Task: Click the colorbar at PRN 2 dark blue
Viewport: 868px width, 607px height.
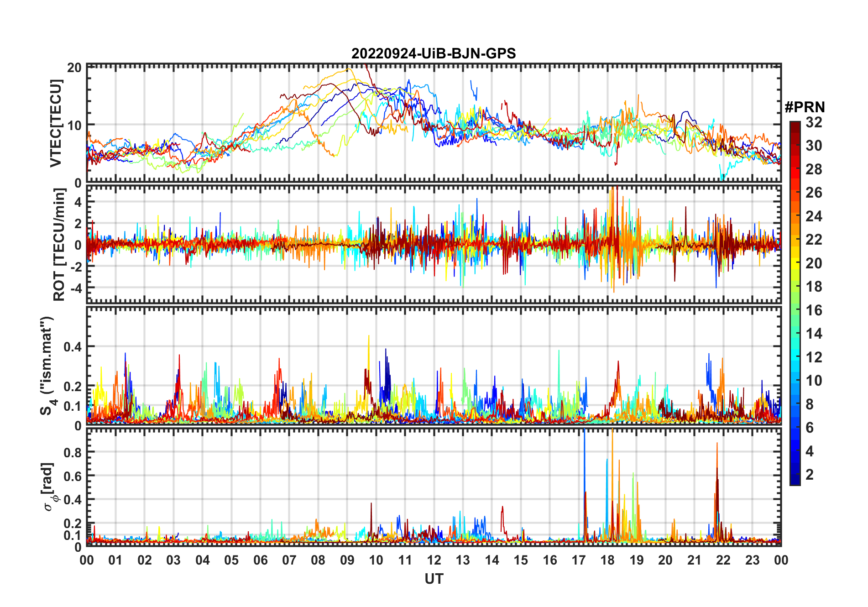Action: 795,475
